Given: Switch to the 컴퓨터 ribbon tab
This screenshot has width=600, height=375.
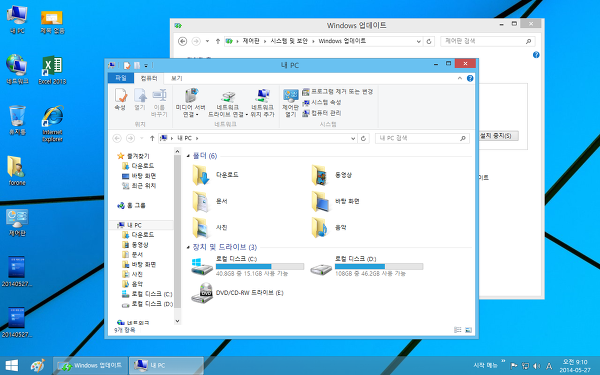Looking at the screenshot, I should [149, 78].
